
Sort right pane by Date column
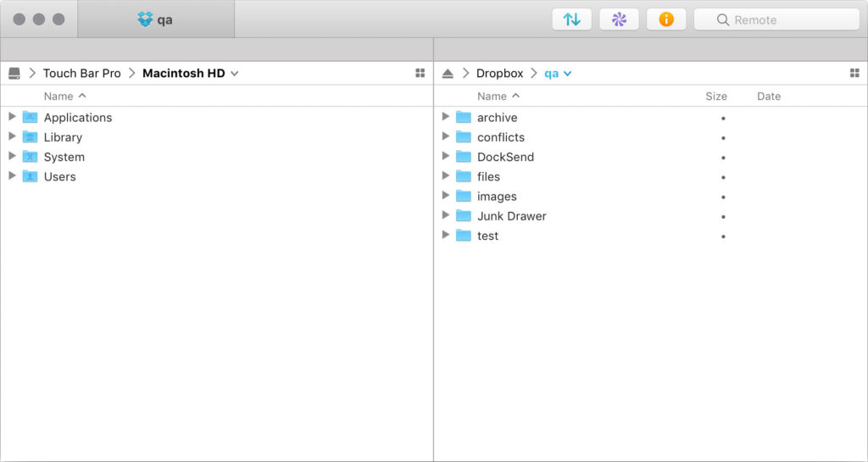pyautogui.click(x=769, y=97)
